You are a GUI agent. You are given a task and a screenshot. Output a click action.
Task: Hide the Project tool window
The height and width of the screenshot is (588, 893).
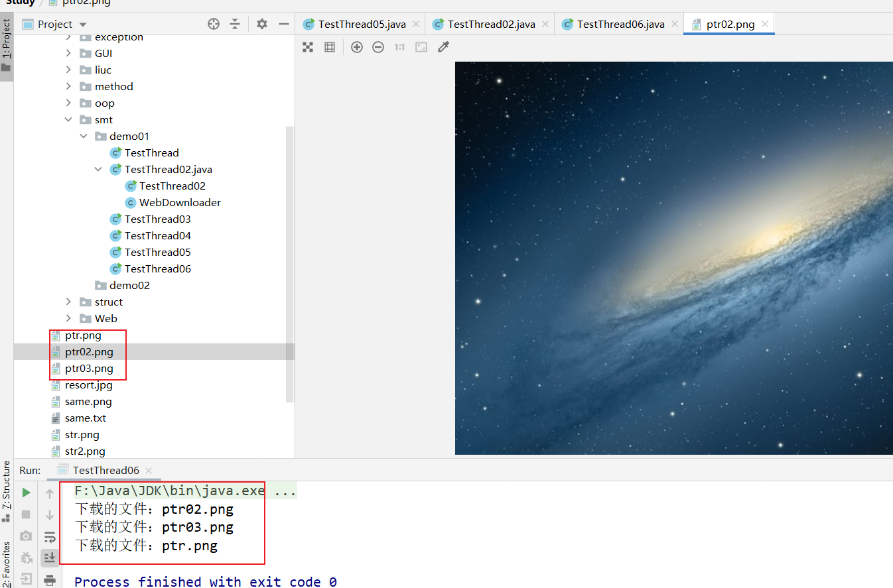coord(284,24)
